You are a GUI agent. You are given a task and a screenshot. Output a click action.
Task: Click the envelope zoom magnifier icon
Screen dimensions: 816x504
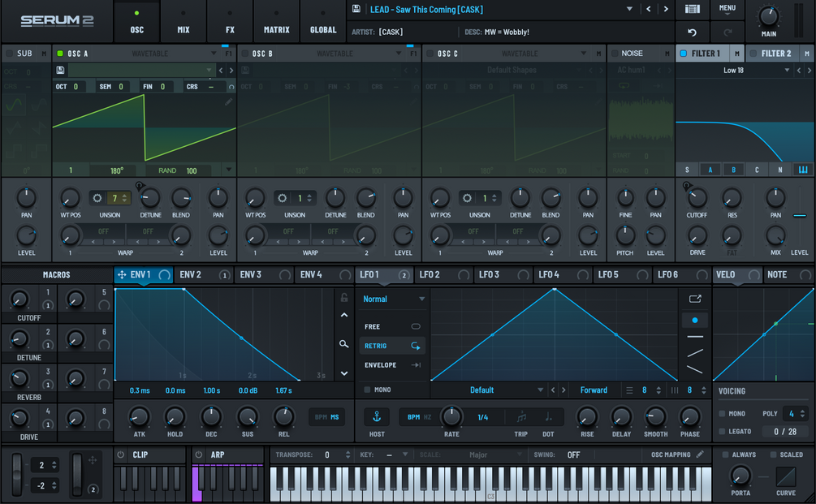click(x=344, y=344)
